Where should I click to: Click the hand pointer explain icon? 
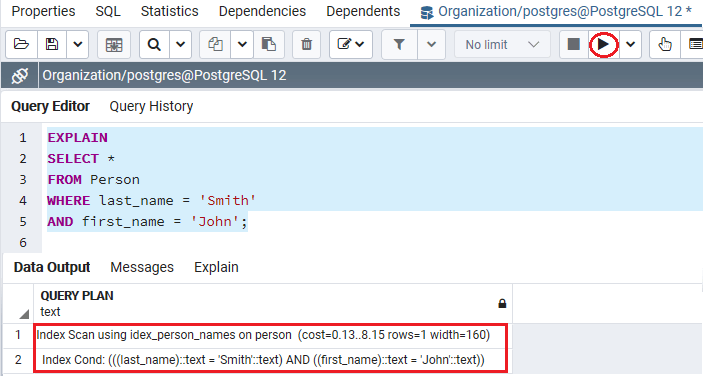(665, 44)
